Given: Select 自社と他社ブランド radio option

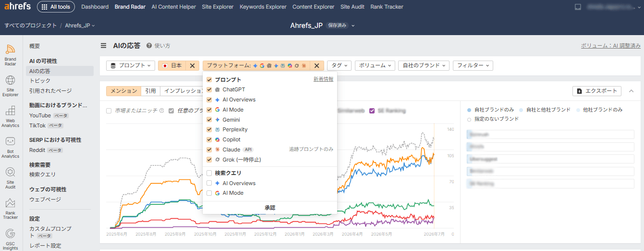Looking at the screenshot, I should pos(522,110).
